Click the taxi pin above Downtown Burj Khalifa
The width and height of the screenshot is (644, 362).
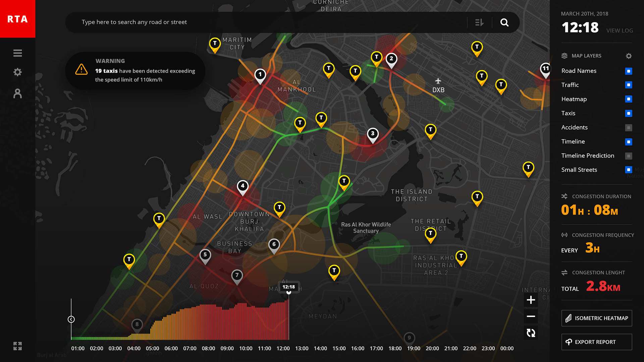279,209
